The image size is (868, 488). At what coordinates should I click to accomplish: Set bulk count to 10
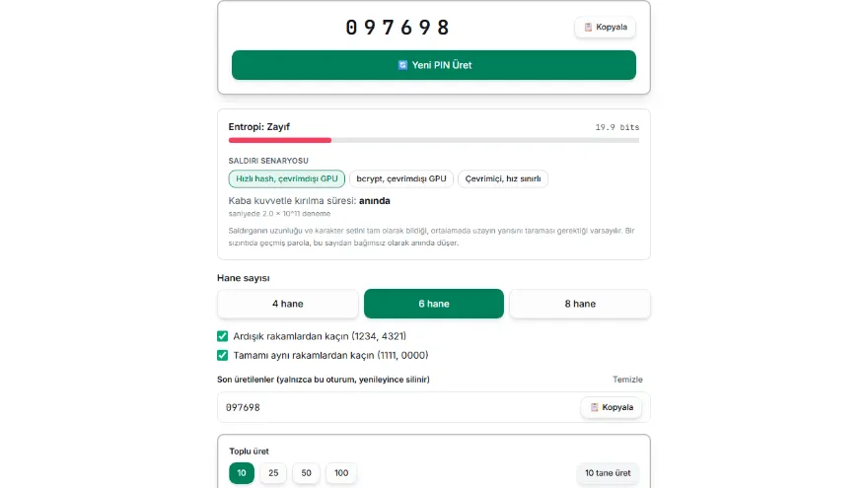(242, 473)
